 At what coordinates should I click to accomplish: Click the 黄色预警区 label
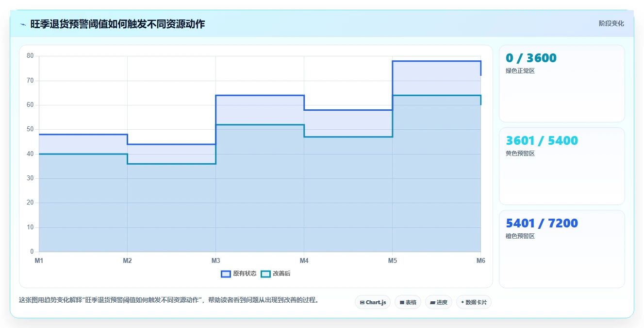[520, 154]
